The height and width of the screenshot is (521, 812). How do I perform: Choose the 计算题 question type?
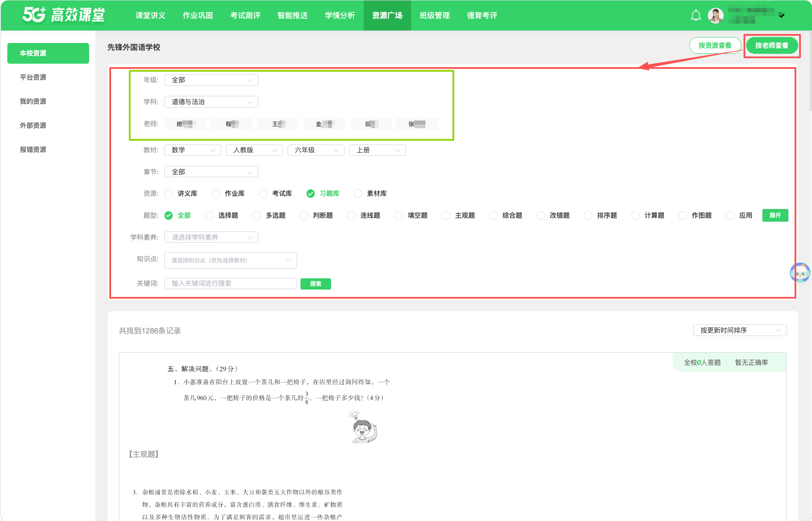[635, 216]
